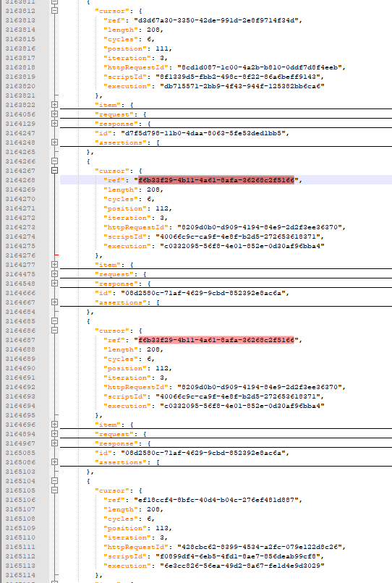Collapse the object starting at line 3164266

point(55,161)
